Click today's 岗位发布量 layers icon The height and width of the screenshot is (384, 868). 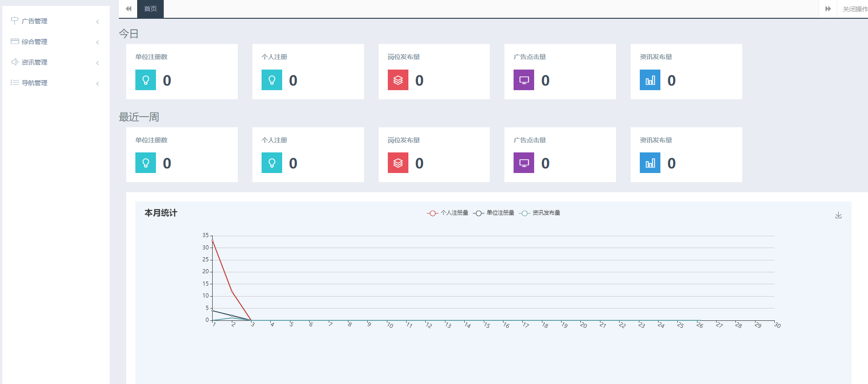[x=398, y=80]
